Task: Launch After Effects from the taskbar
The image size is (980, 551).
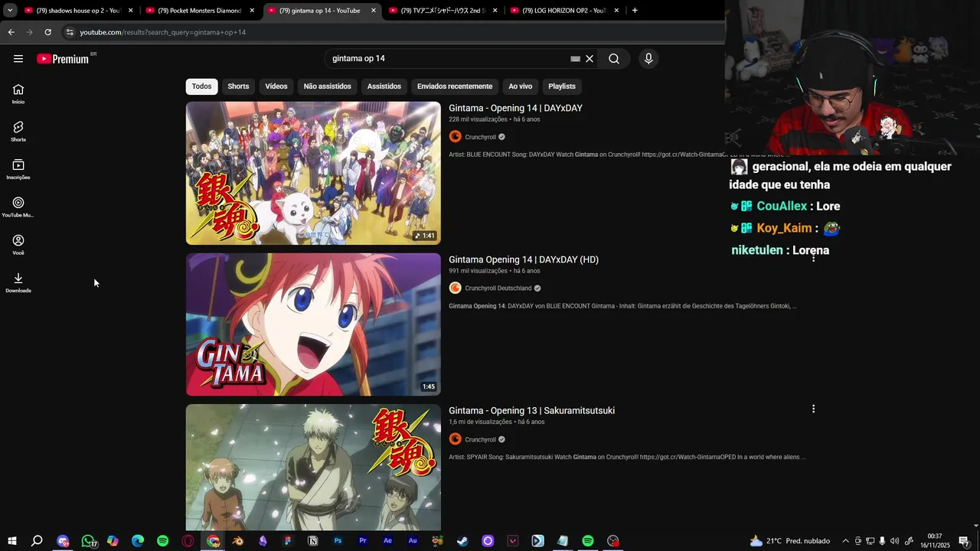Action: [x=387, y=541]
